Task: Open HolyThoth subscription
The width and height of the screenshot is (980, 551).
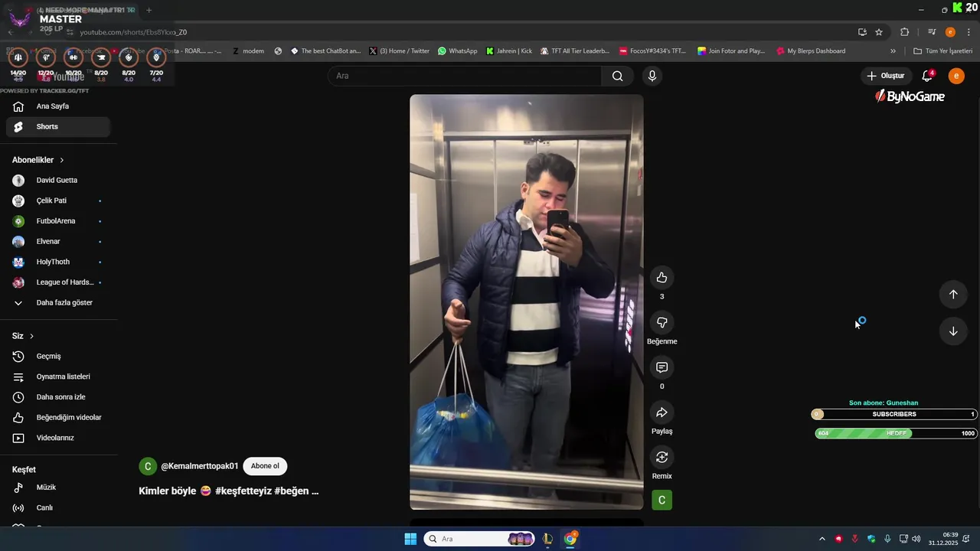Action: [58, 262]
